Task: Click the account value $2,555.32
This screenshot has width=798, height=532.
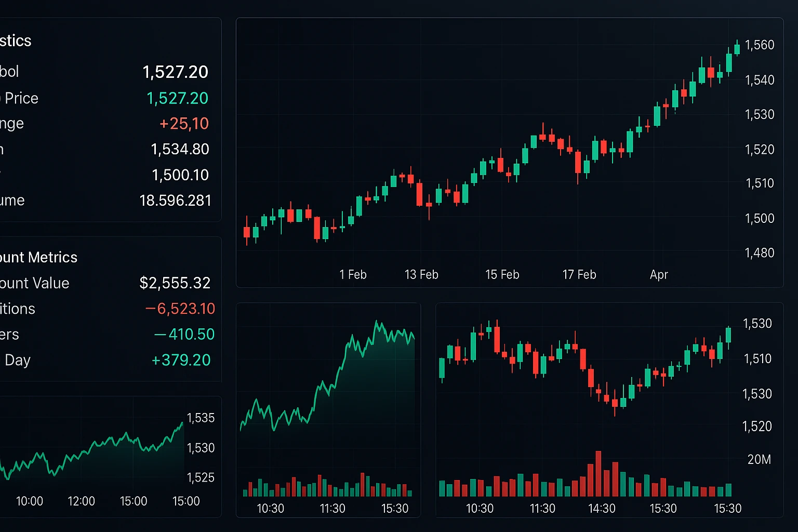Action: click(x=175, y=283)
